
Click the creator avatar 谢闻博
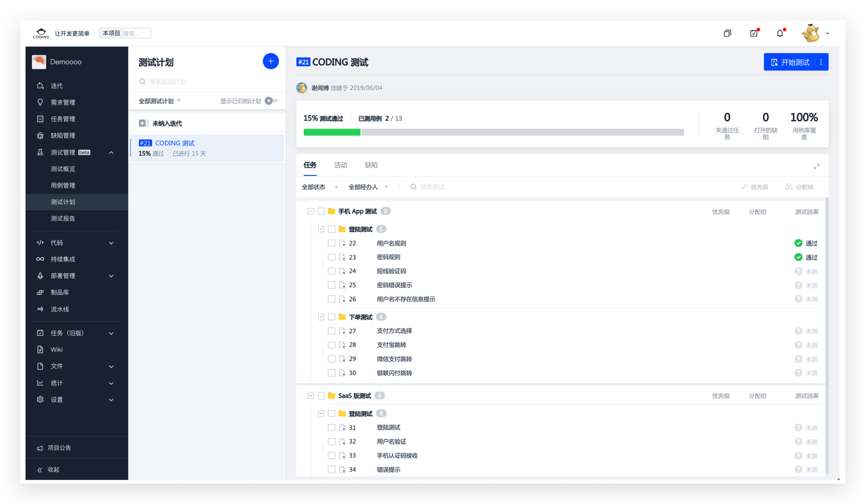302,88
